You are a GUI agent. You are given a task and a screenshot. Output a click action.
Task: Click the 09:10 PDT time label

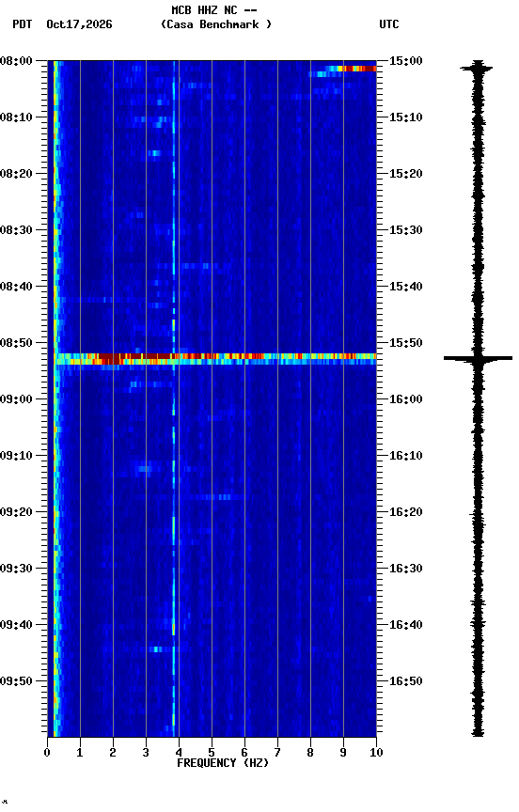point(16,456)
